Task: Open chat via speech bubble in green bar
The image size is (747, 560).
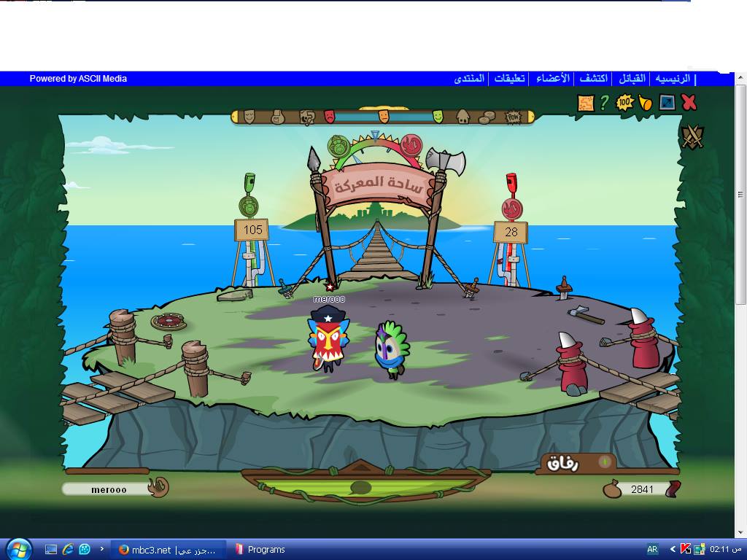Action: pyautogui.click(x=360, y=487)
